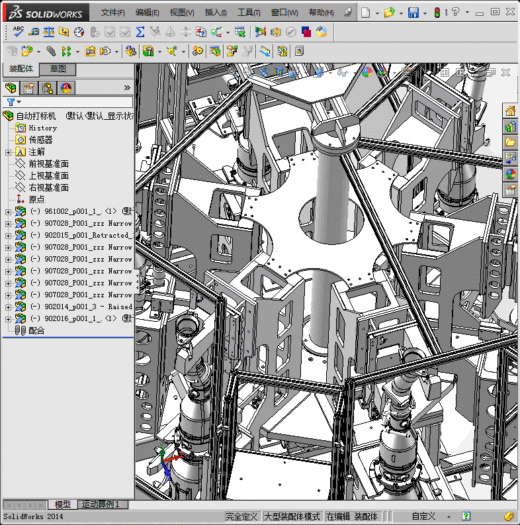Open the DisplayManager color ball icon
The width and height of the screenshot is (520, 525).
(66, 88)
